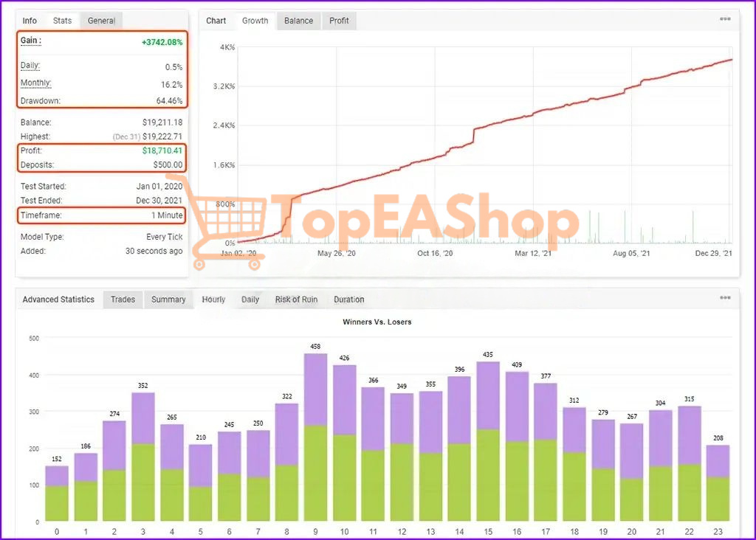View the Risk of Ruin tab
The height and width of the screenshot is (540, 756).
click(x=296, y=300)
